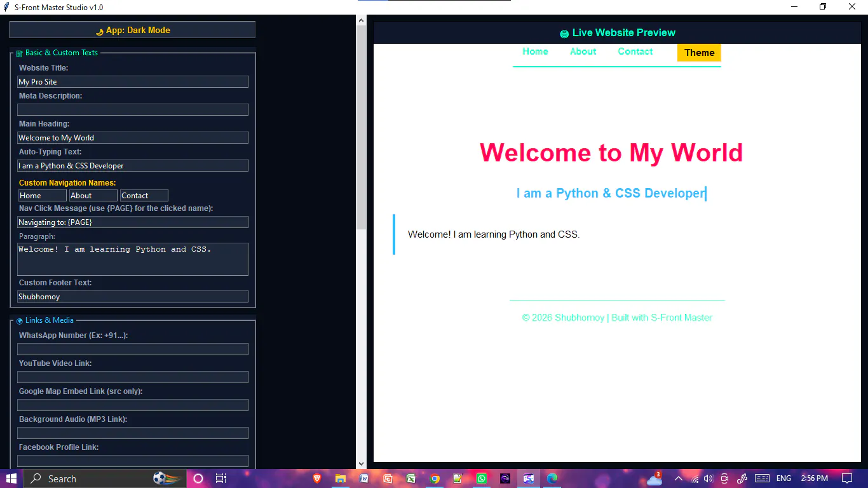Click the Google Map Embed Link field
The image size is (868, 488).
(x=132, y=405)
